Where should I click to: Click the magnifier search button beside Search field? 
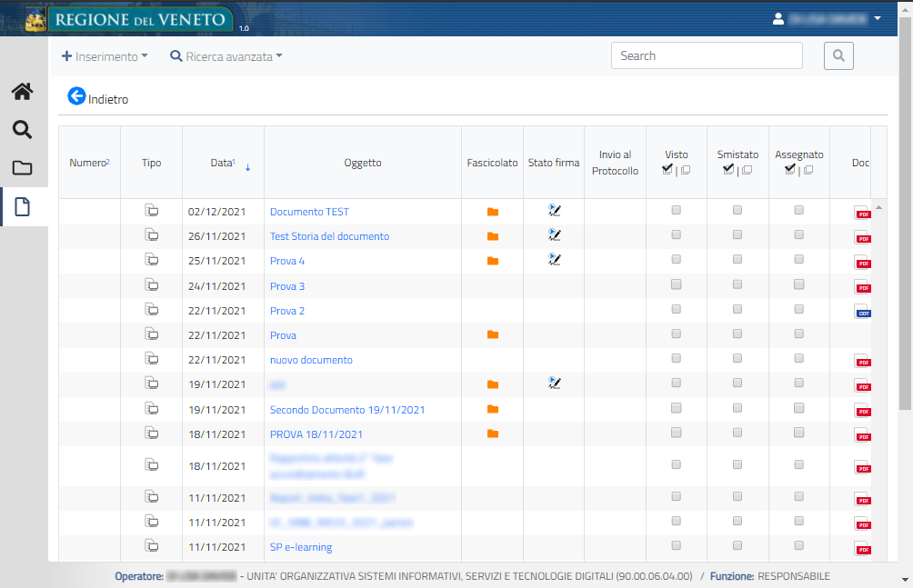[838, 55]
